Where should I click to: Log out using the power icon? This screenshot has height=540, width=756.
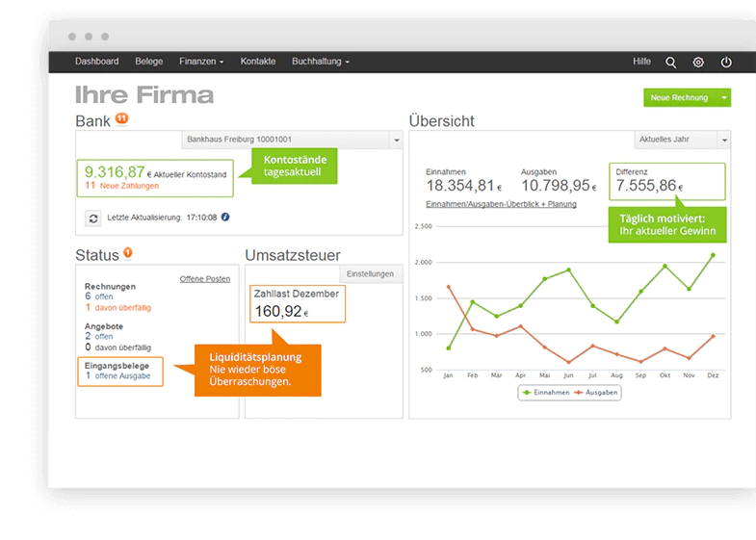pos(726,63)
